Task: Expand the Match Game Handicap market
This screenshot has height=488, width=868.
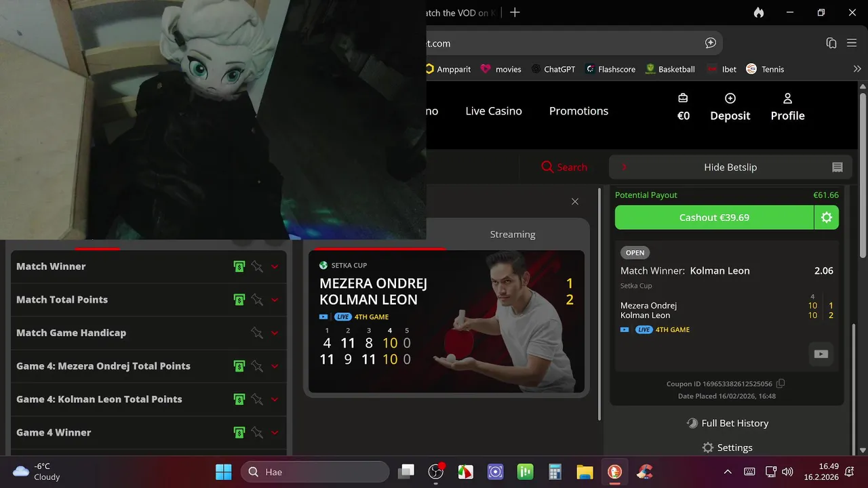Action: pyautogui.click(x=275, y=333)
